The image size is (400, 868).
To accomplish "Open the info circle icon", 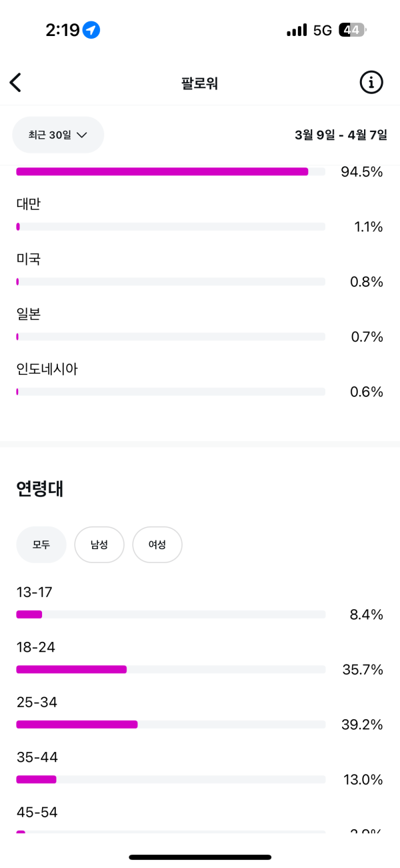I will tap(371, 83).
